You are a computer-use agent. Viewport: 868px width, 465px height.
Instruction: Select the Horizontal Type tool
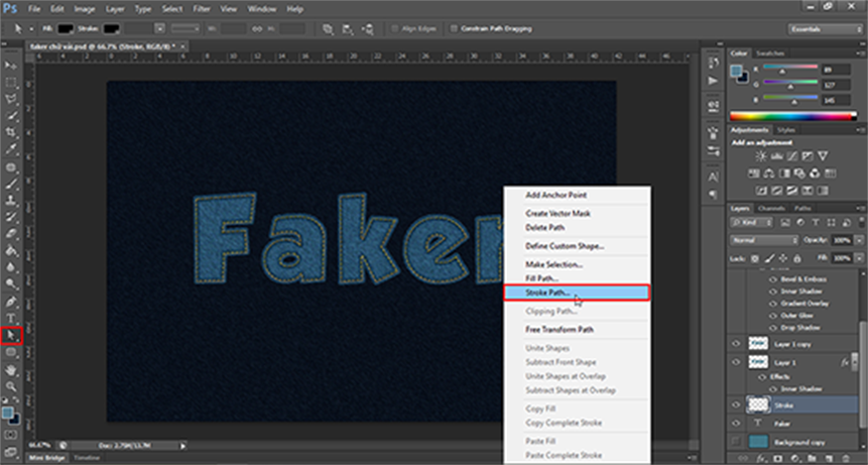click(12, 318)
